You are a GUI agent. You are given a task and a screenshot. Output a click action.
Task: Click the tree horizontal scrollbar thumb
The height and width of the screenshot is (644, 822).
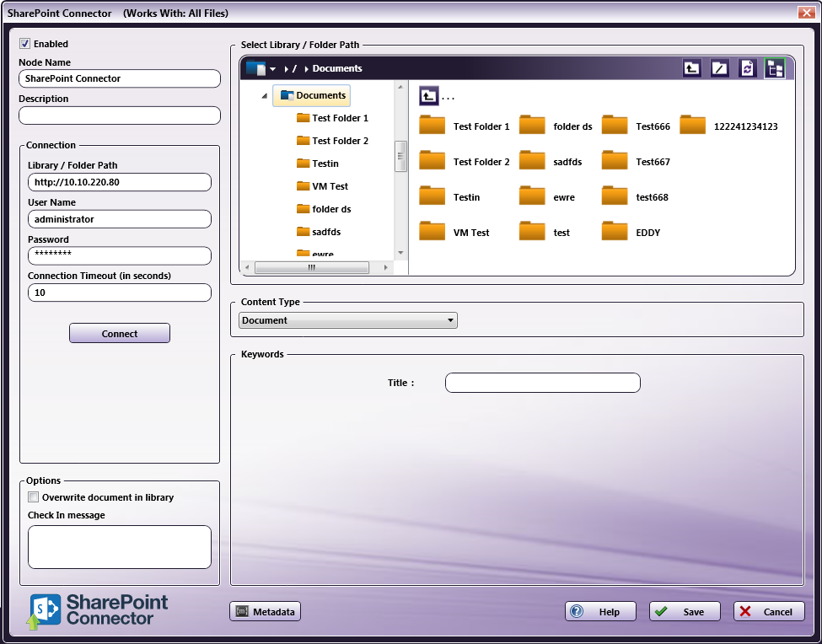(312, 268)
